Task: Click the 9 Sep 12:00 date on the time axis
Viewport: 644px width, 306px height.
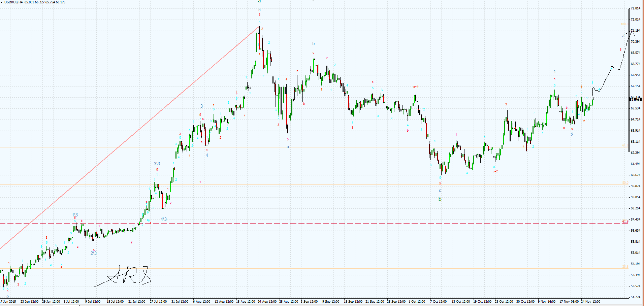Action: tap(331, 302)
